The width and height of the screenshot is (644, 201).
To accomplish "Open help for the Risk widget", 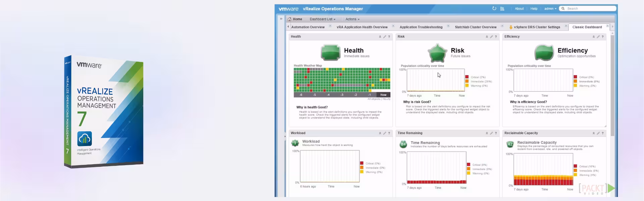I will (496, 37).
